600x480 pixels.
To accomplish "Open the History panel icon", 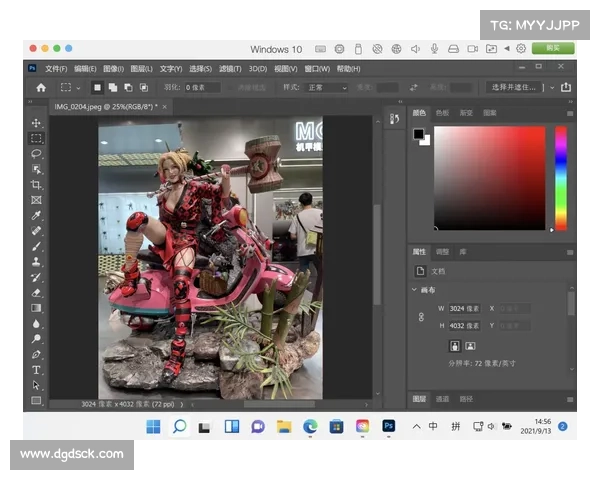I will point(395,119).
